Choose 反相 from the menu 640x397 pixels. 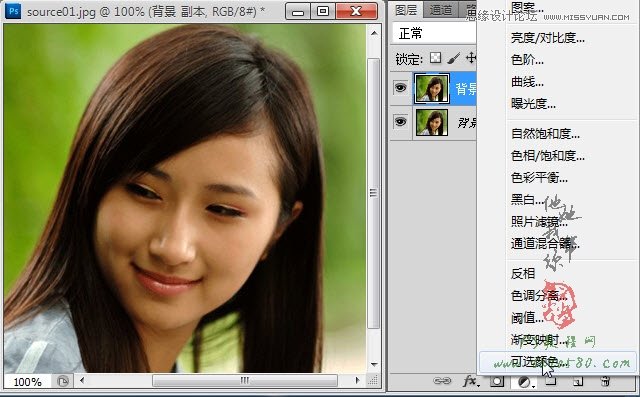click(523, 273)
